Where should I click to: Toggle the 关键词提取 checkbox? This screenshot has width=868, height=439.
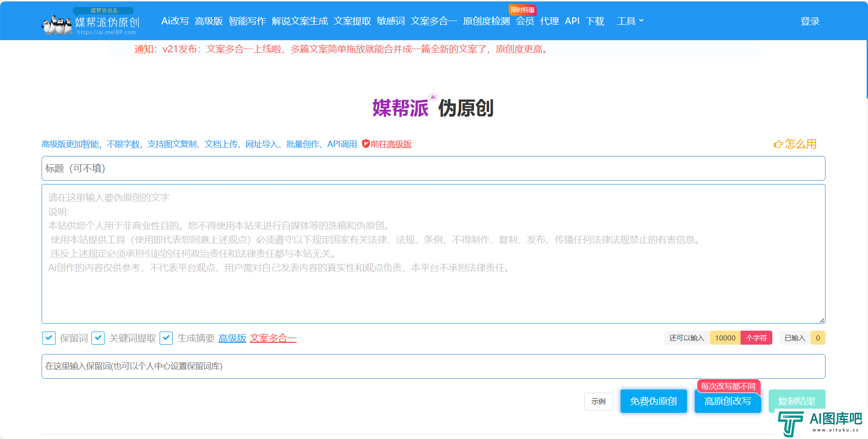point(98,338)
